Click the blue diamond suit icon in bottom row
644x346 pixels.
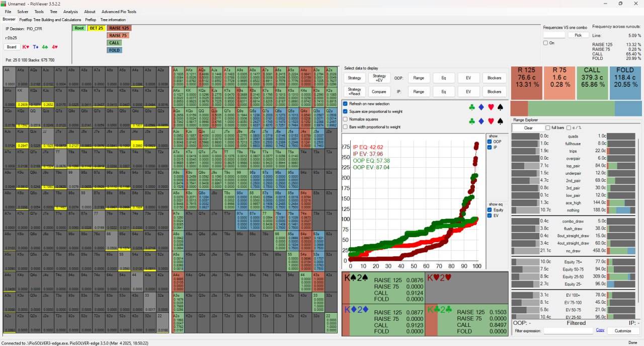click(481, 121)
